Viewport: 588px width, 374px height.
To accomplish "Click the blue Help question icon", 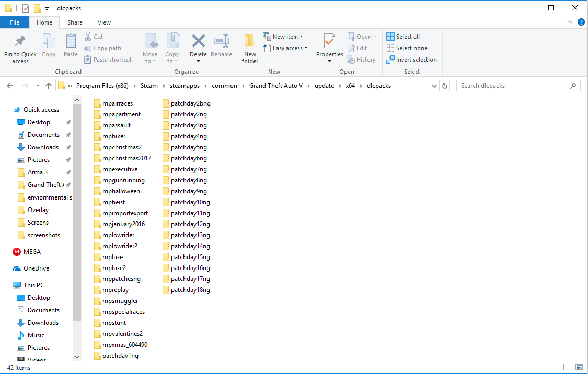I will pyautogui.click(x=581, y=22).
